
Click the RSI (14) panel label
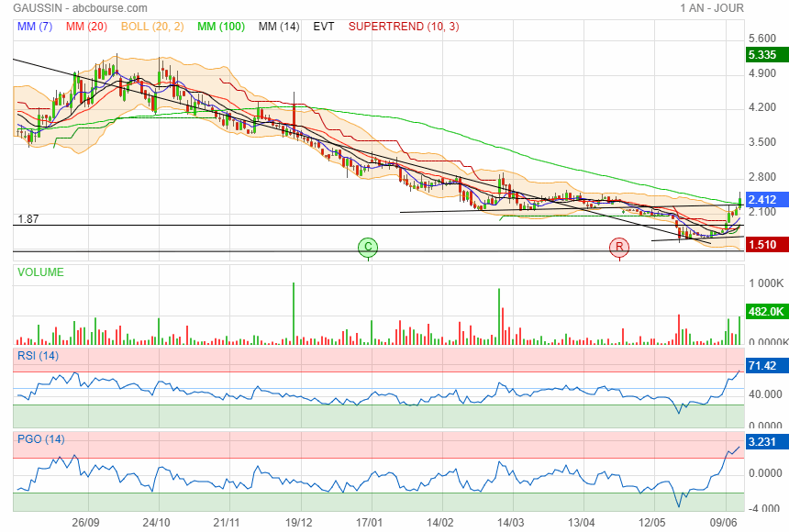(x=39, y=356)
